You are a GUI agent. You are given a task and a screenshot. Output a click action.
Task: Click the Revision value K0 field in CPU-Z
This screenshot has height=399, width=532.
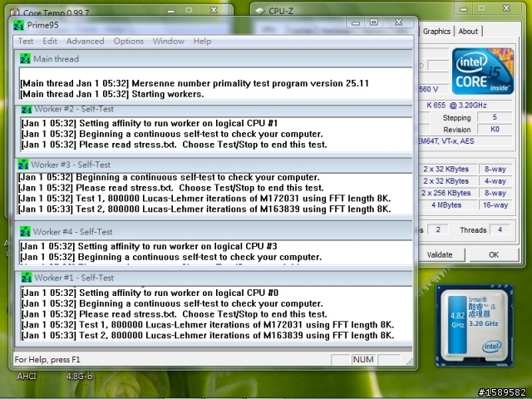pos(495,130)
